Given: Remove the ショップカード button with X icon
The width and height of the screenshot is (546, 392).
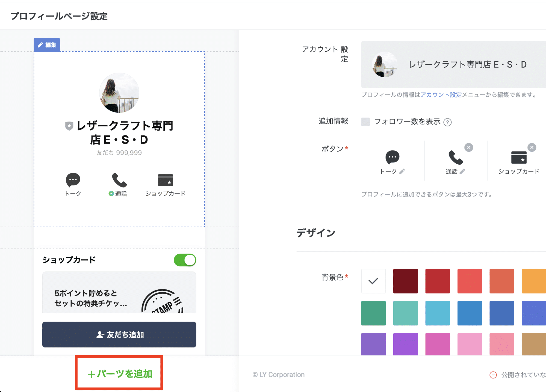Looking at the screenshot, I should 532,147.
